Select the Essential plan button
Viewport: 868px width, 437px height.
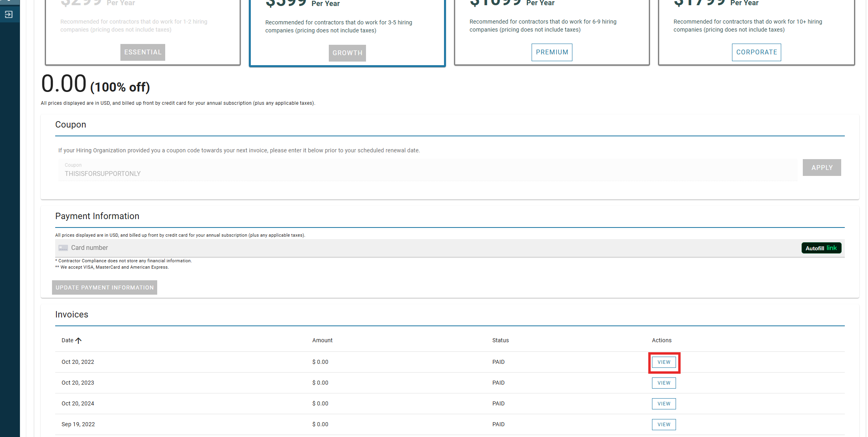(x=142, y=52)
